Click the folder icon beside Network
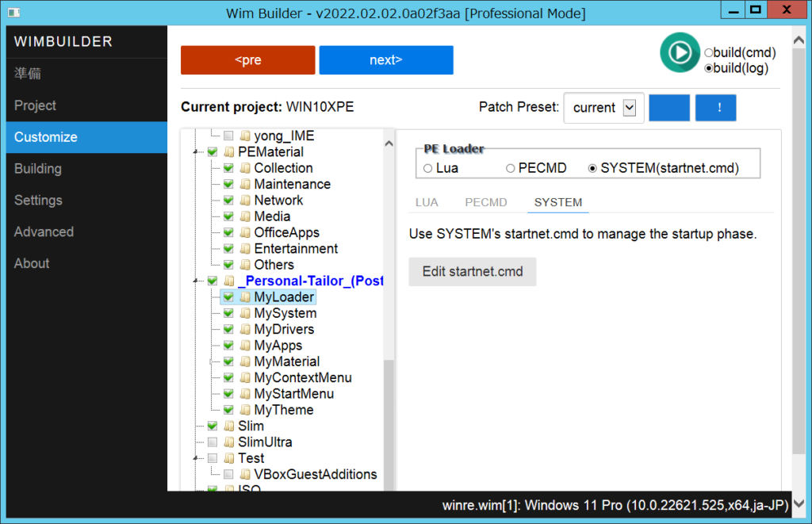The width and height of the screenshot is (812, 524). (245, 201)
